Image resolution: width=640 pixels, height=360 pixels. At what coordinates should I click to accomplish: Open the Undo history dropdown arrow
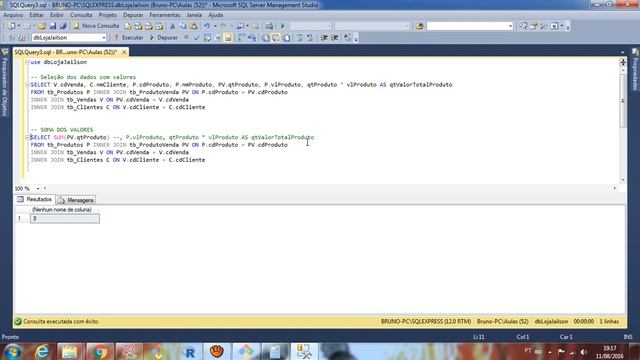(x=215, y=26)
